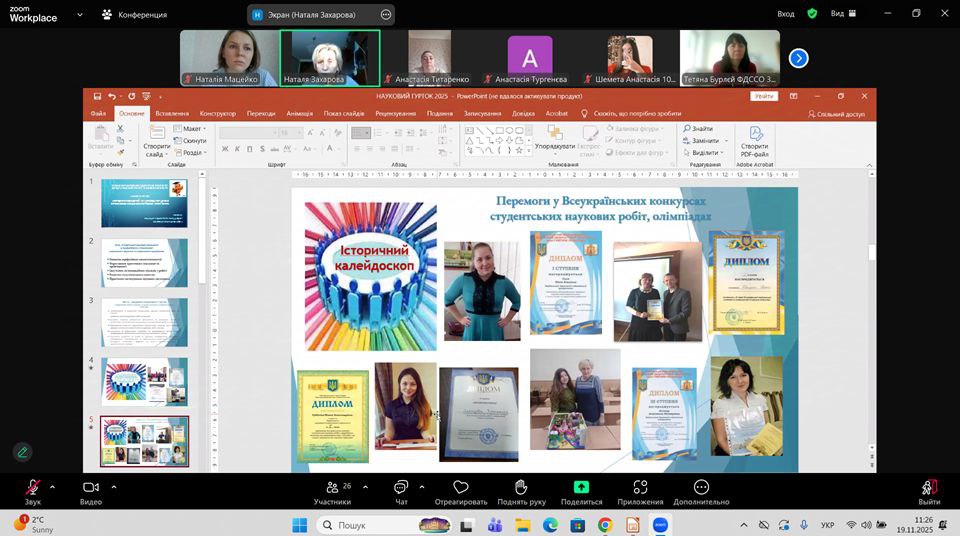Click the green annotation pencil icon
The height and width of the screenshot is (536, 961).
click(x=22, y=452)
